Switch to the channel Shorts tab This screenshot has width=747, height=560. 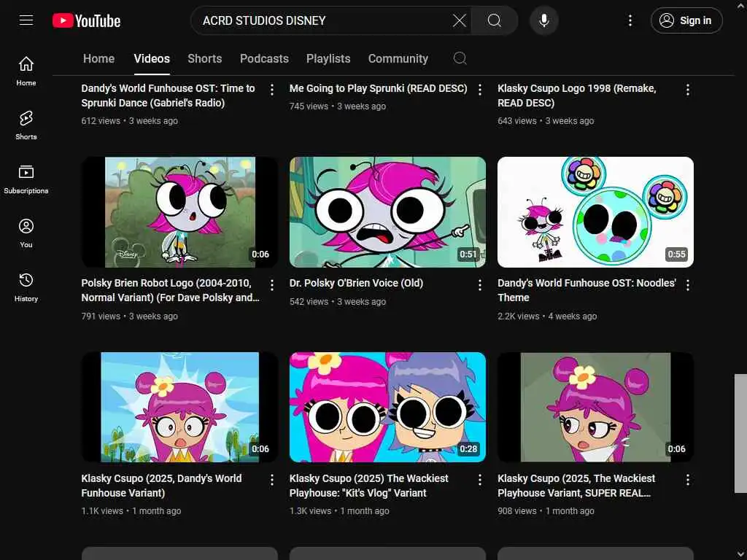[205, 58]
